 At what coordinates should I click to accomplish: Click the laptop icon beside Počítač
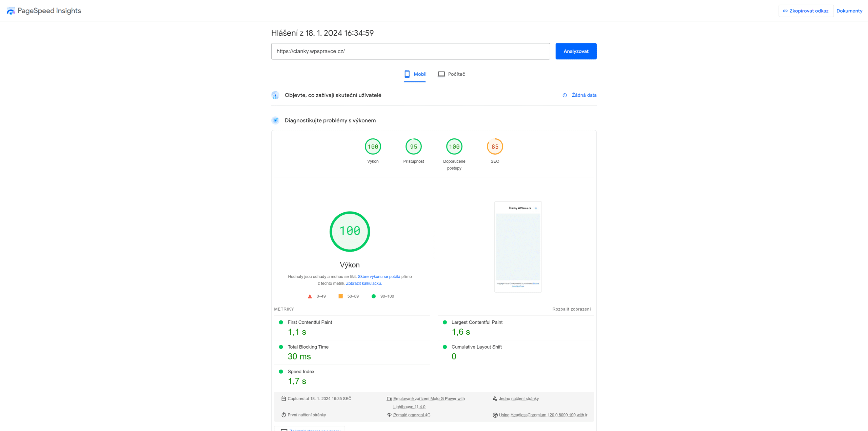click(441, 74)
